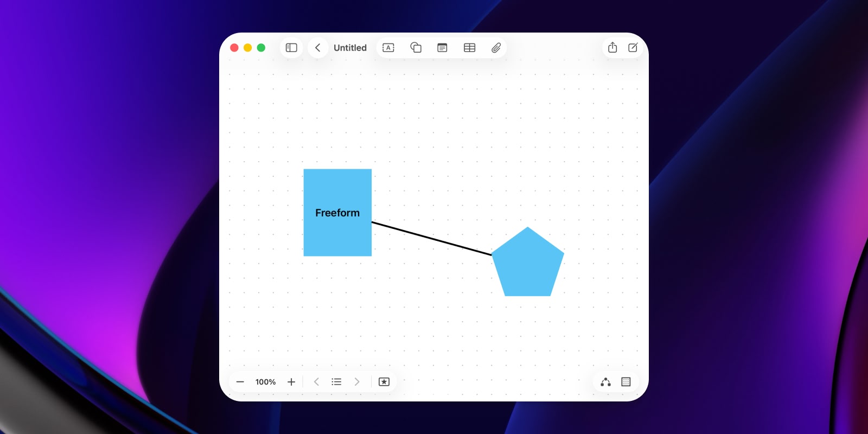868x434 pixels.
Task: Click the Untitled board title
Action: tap(350, 48)
